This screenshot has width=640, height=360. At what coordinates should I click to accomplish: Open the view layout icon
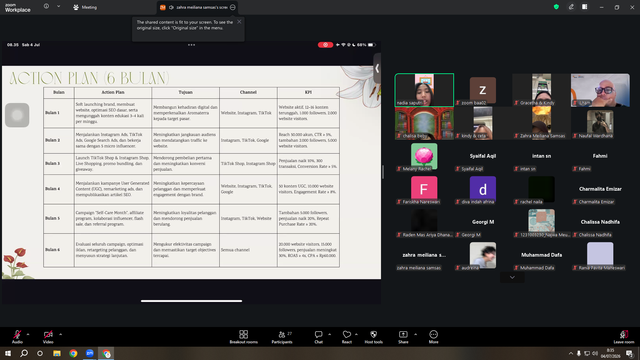tap(585, 7)
